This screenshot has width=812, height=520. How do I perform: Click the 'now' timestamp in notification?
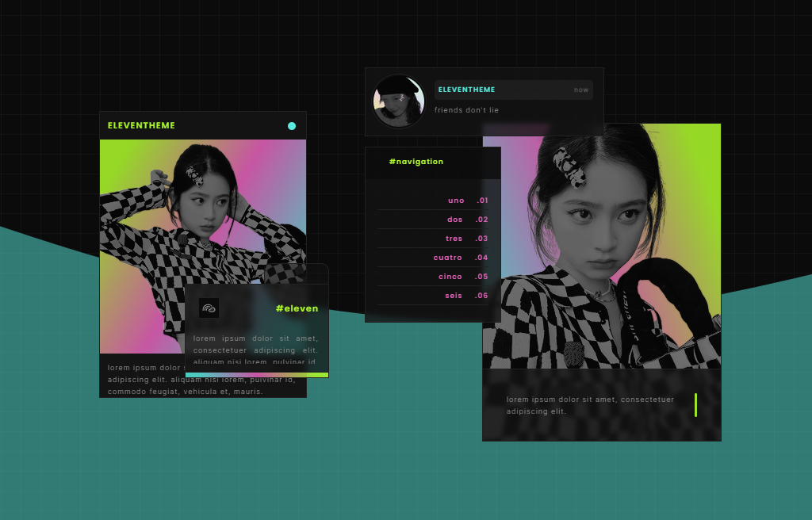tap(581, 90)
